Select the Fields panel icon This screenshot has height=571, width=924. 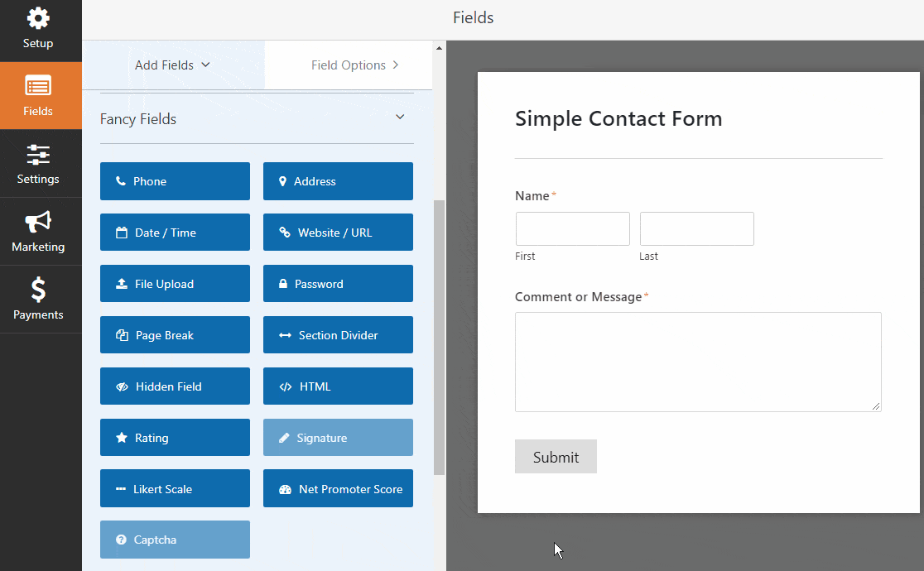pyautogui.click(x=38, y=87)
